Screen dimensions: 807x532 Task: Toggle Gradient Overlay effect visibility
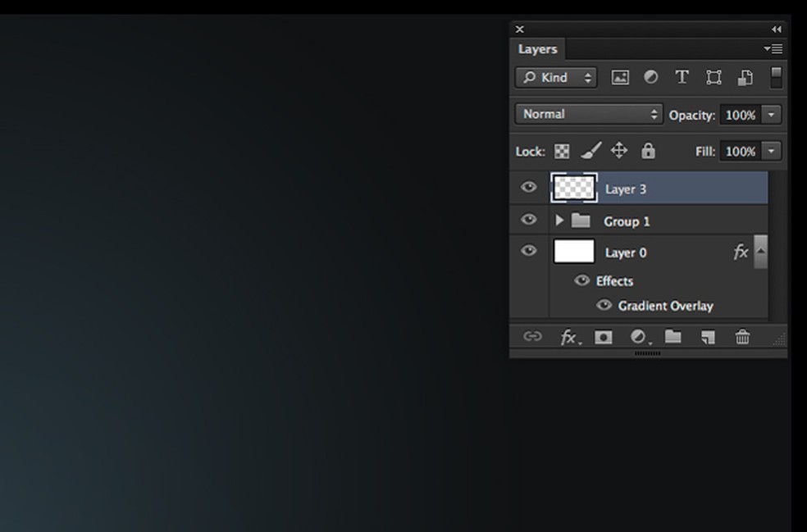[604, 305]
